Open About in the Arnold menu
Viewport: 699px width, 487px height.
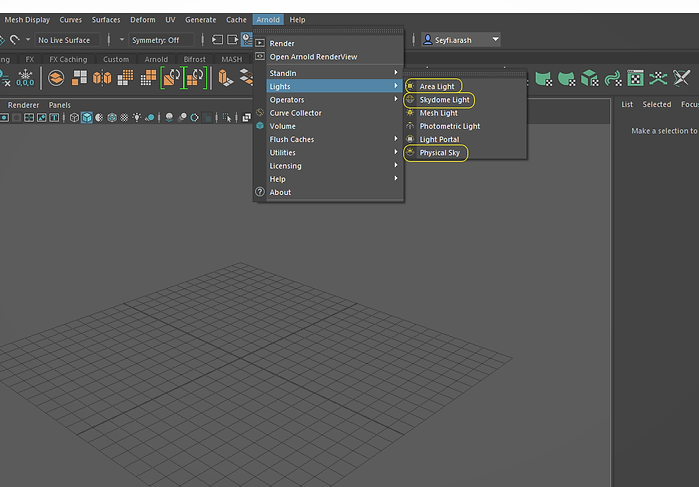click(x=328, y=192)
